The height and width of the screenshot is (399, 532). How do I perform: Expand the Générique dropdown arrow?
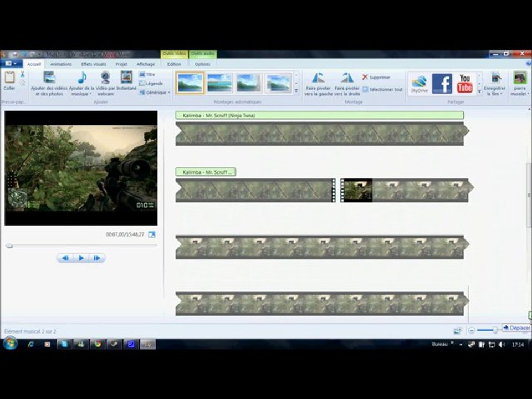pyautogui.click(x=169, y=93)
